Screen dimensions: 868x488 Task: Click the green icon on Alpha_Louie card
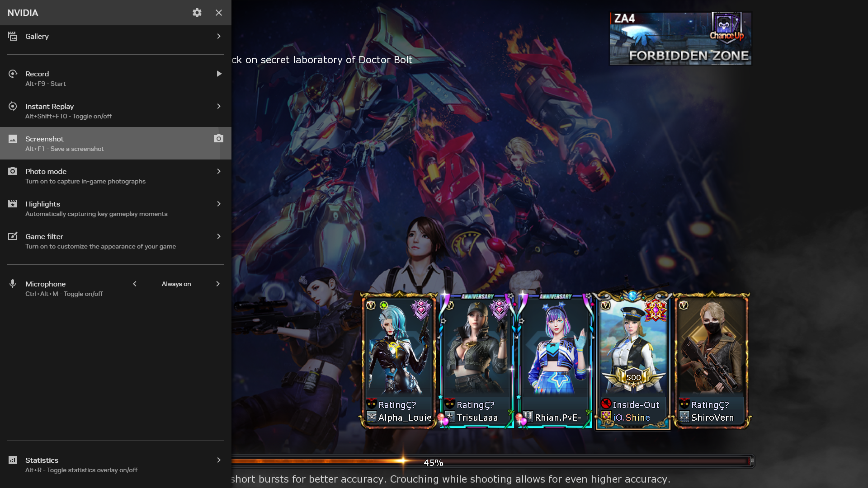pos(384,305)
